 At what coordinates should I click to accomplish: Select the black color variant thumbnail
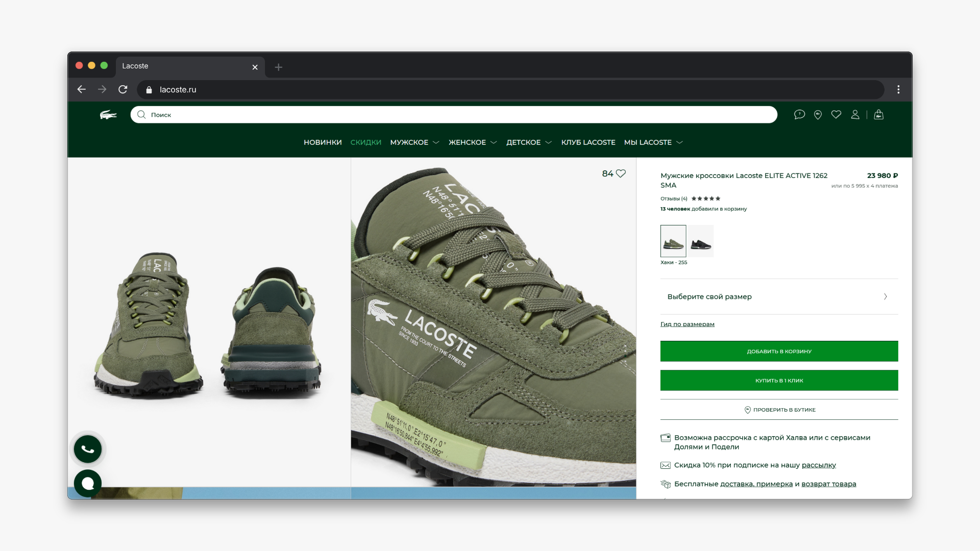coord(701,241)
